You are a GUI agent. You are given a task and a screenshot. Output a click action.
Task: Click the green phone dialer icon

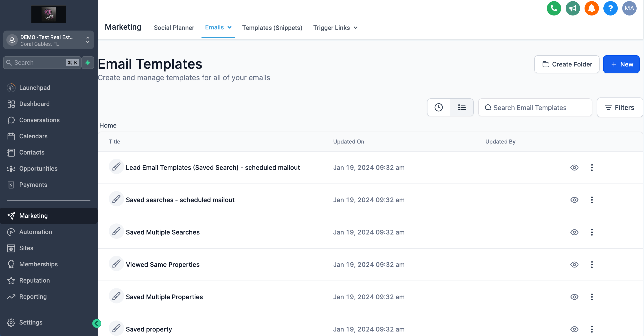click(554, 8)
